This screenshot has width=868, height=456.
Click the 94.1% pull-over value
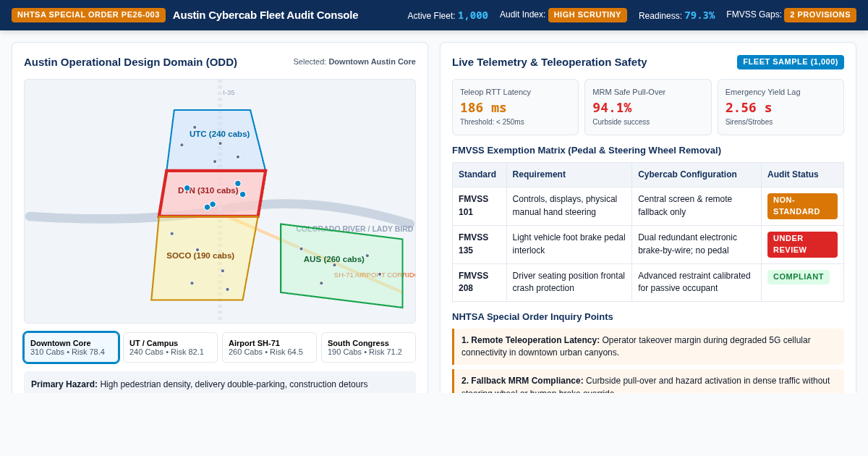pos(612,108)
